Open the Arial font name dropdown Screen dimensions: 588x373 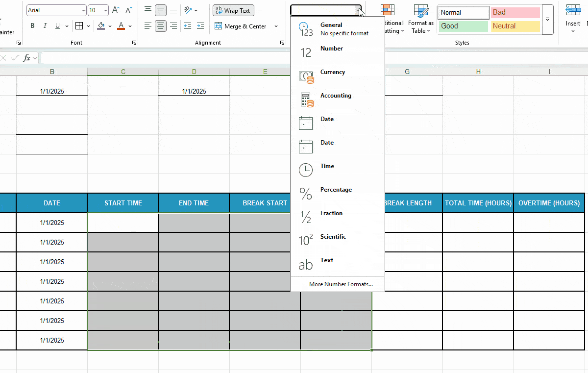82,10
